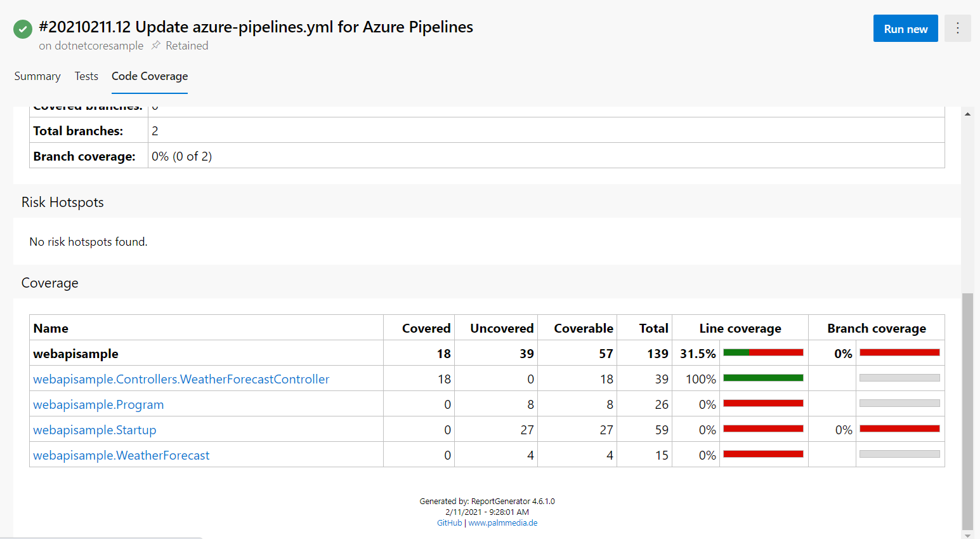Click the pin icon next to Retained
The image size is (980, 539).
click(x=156, y=46)
